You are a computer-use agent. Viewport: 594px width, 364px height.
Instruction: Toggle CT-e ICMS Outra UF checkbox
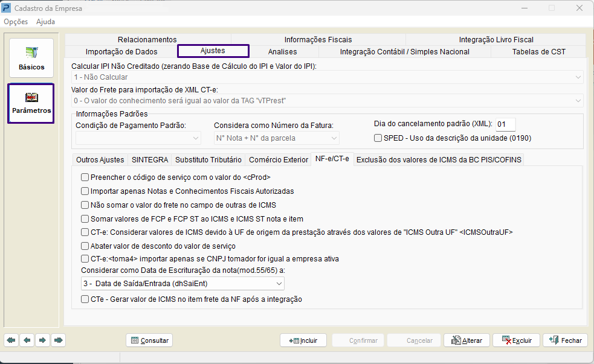tap(85, 232)
